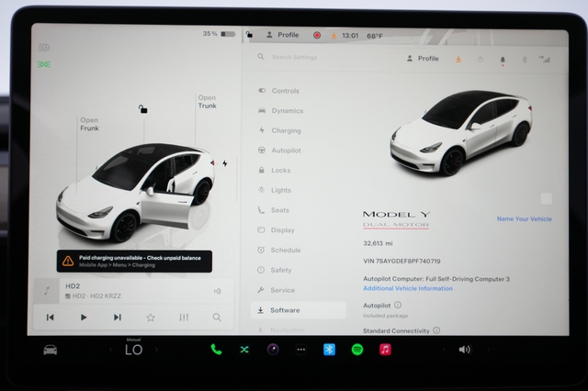This screenshot has width=588, height=391.
Task: Open the Controls settings menu
Action: [278, 91]
